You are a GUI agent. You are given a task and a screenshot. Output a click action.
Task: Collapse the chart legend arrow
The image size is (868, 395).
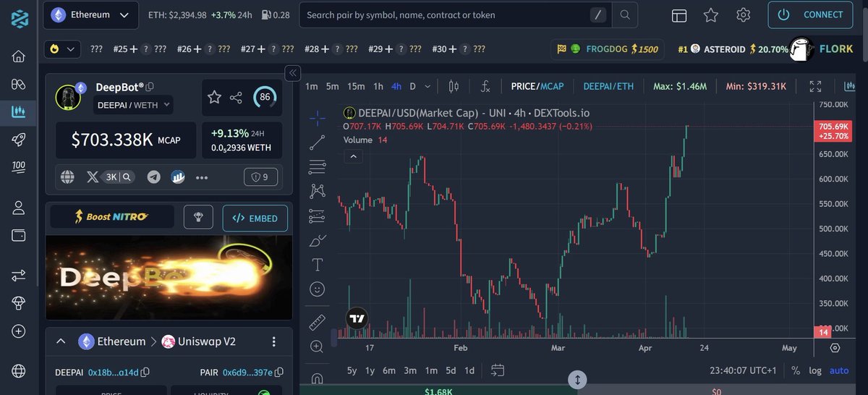click(353, 156)
